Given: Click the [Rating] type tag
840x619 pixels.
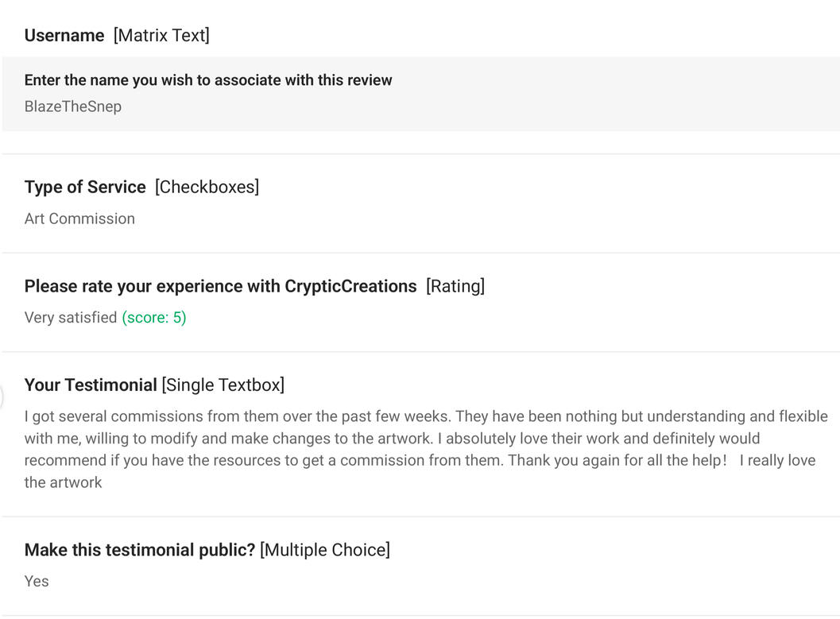Looking at the screenshot, I should point(455,286).
